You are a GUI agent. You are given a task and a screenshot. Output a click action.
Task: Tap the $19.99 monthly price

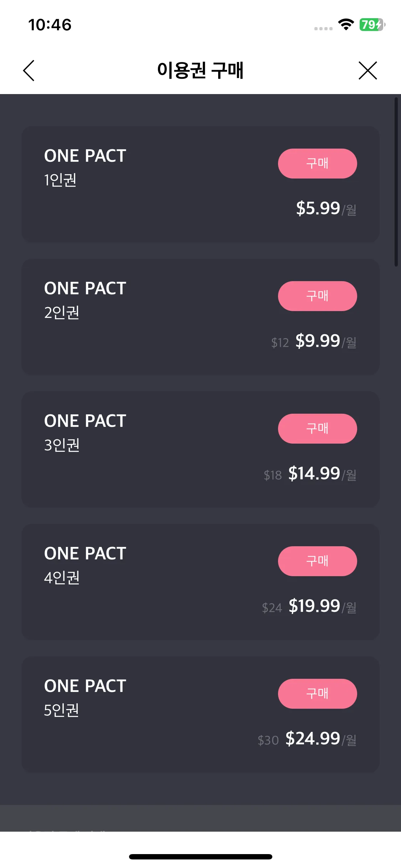point(322,606)
